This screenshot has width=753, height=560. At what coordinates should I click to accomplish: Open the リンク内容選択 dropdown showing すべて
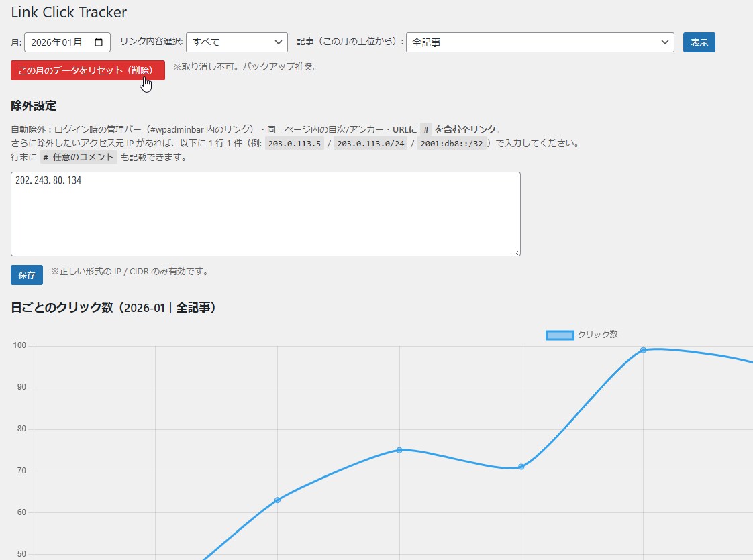(237, 42)
